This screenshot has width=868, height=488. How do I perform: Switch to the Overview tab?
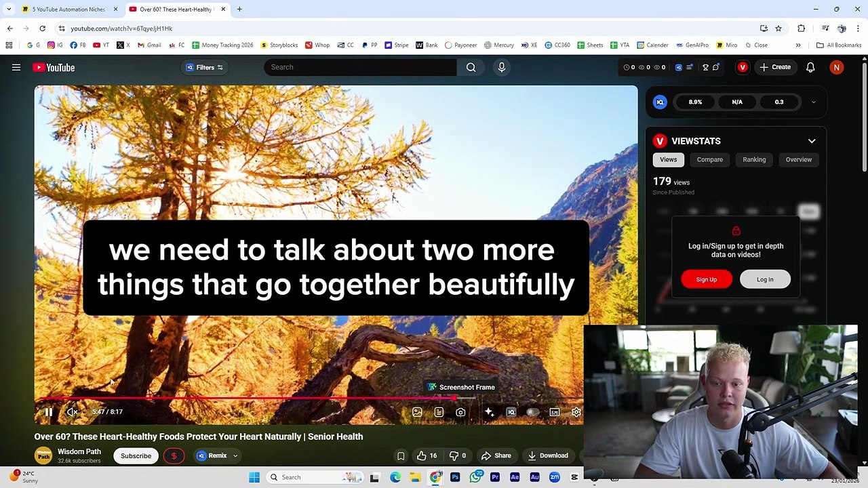click(x=799, y=160)
